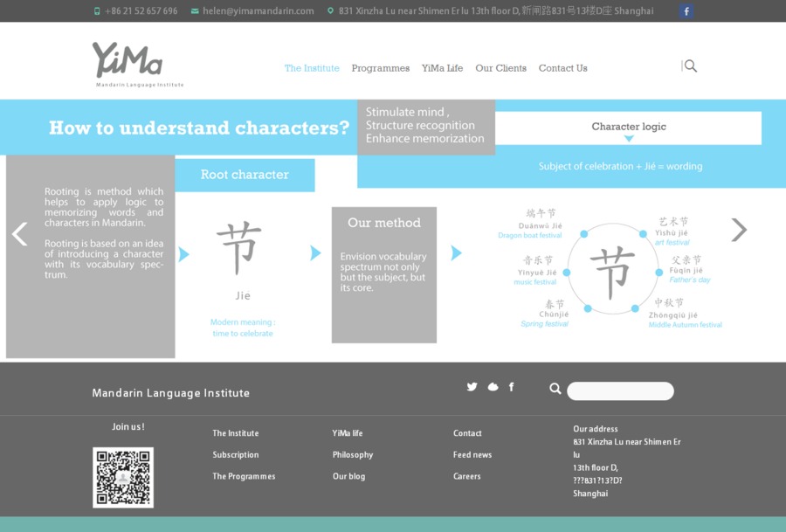Viewport: 786px width, 532px height.
Task: Click the 'Middle Autumn festival' label
Action: coord(686,325)
